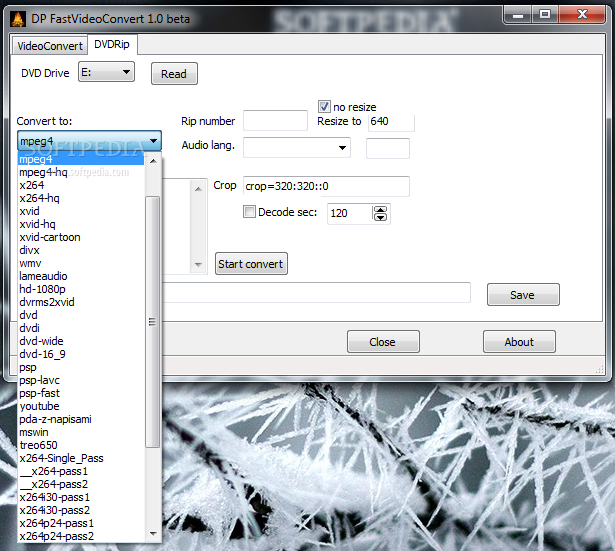The image size is (615, 551).
Task: Click the format list scrollbar thumb
Action: coord(153,322)
